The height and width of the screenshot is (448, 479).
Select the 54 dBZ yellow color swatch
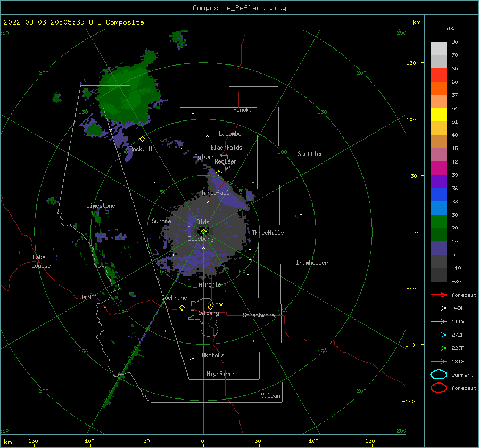[439, 115]
